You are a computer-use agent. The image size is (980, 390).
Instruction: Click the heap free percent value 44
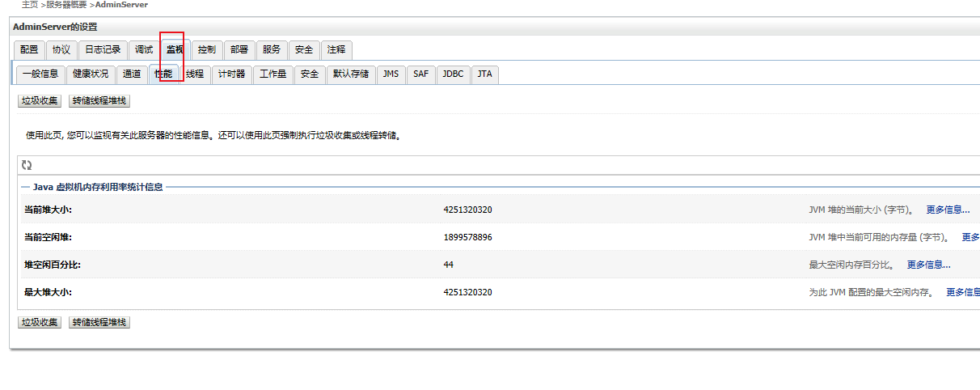448,265
